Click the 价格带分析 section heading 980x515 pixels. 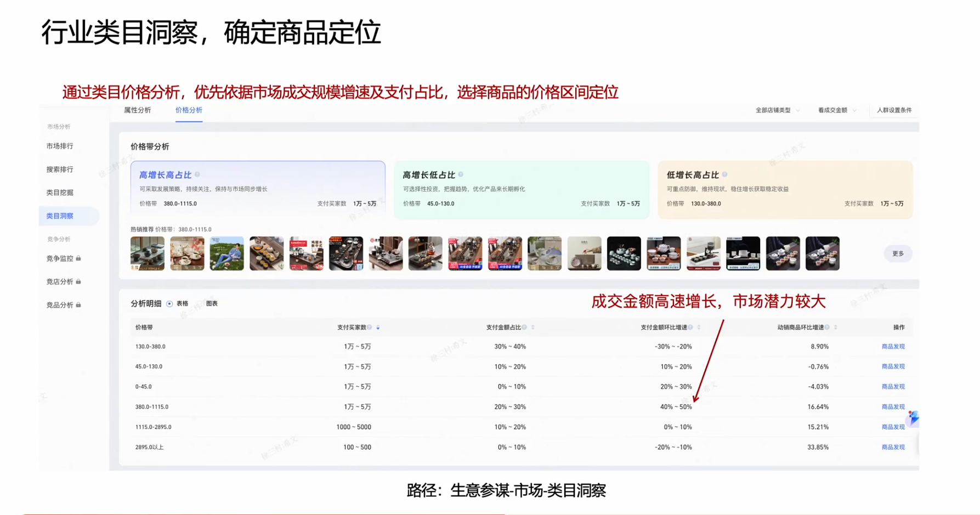(150, 146)
